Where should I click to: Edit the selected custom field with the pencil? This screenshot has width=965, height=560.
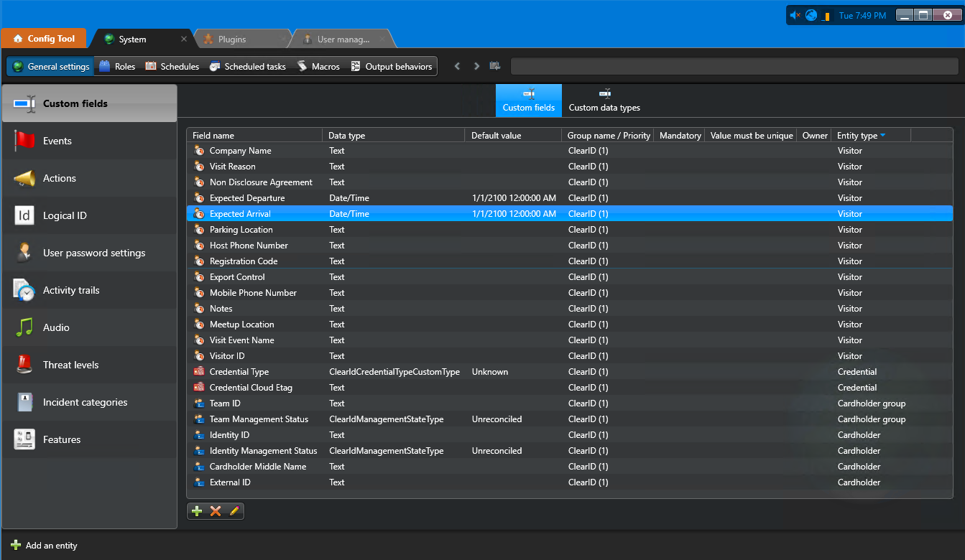(232, 511)
